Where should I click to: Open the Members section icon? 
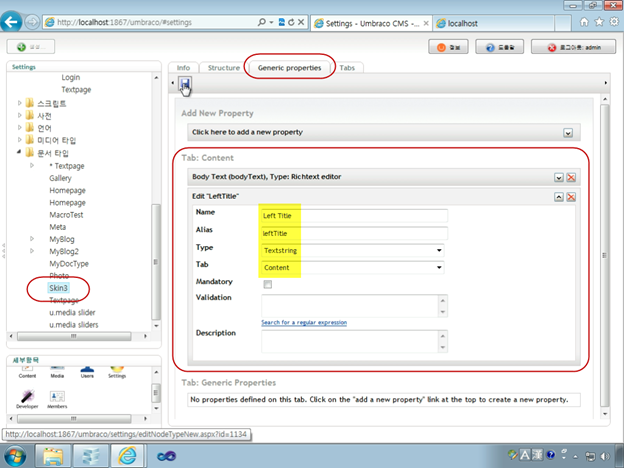(x=57, y=399)
